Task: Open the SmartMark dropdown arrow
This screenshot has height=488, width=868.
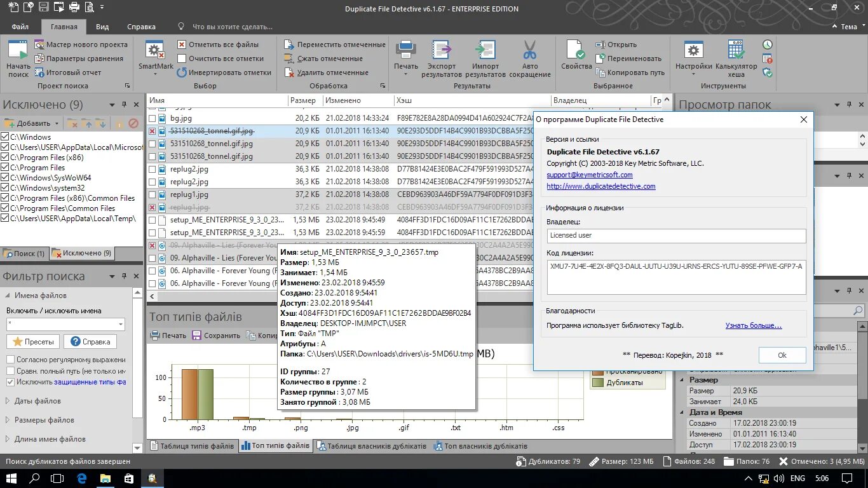Action: pyautogui.click(x=156, y=74)
